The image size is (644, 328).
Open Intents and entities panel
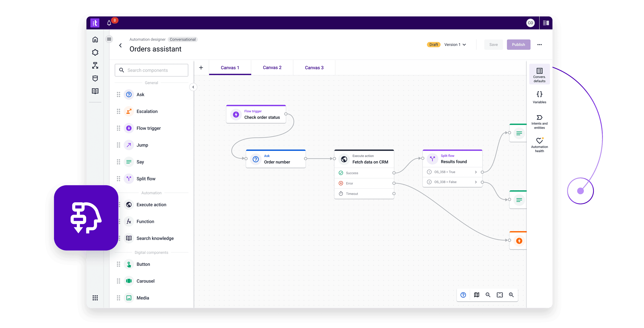tap(539, 122)
